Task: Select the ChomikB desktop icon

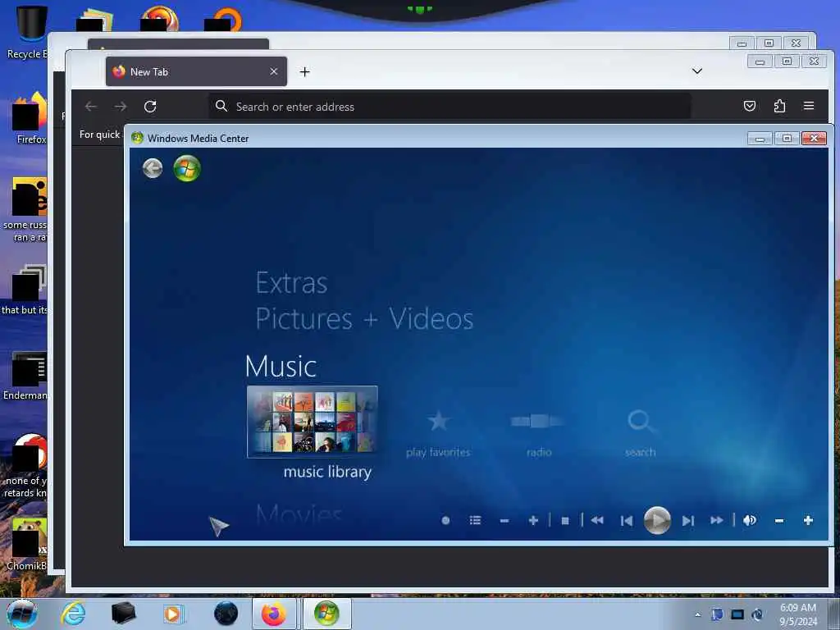Action: [x=27, y=544]
